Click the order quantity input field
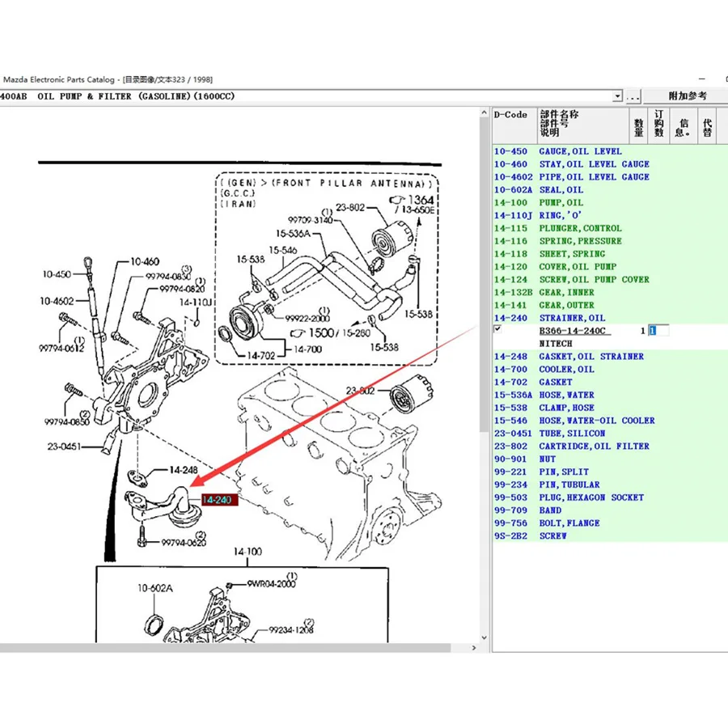Viewport: 728px width, 728px height. [658, 331]
